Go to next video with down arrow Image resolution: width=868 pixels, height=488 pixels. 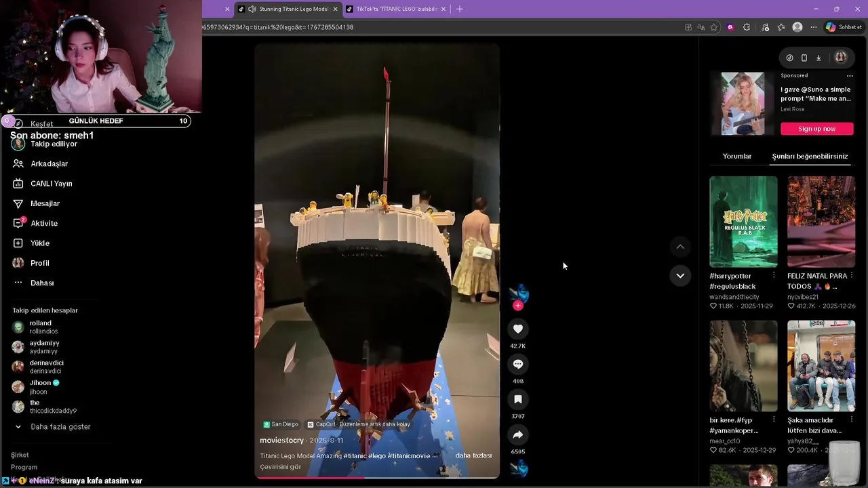coord(680,275)
